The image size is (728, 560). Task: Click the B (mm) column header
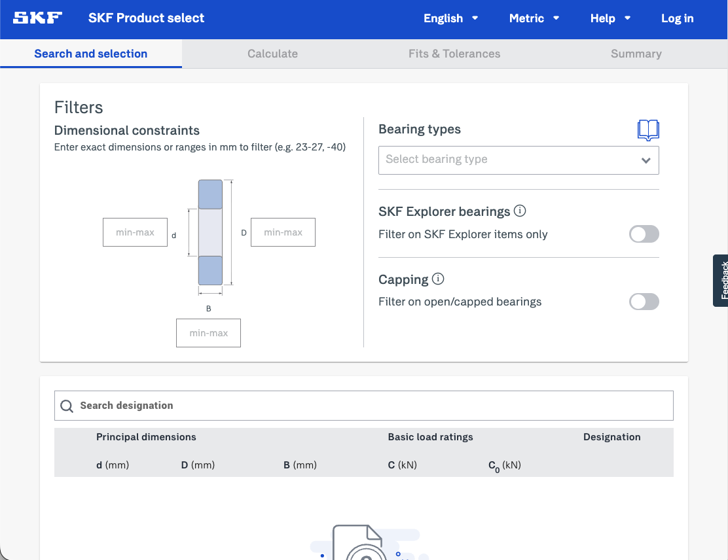[x=300, y=465]
